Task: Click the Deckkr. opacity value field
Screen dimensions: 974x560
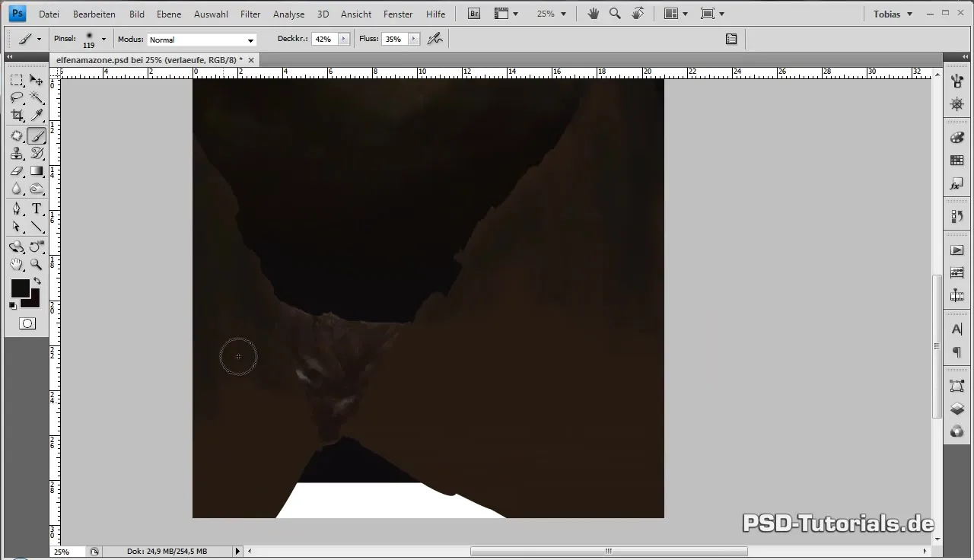Action: coord(324,39)
